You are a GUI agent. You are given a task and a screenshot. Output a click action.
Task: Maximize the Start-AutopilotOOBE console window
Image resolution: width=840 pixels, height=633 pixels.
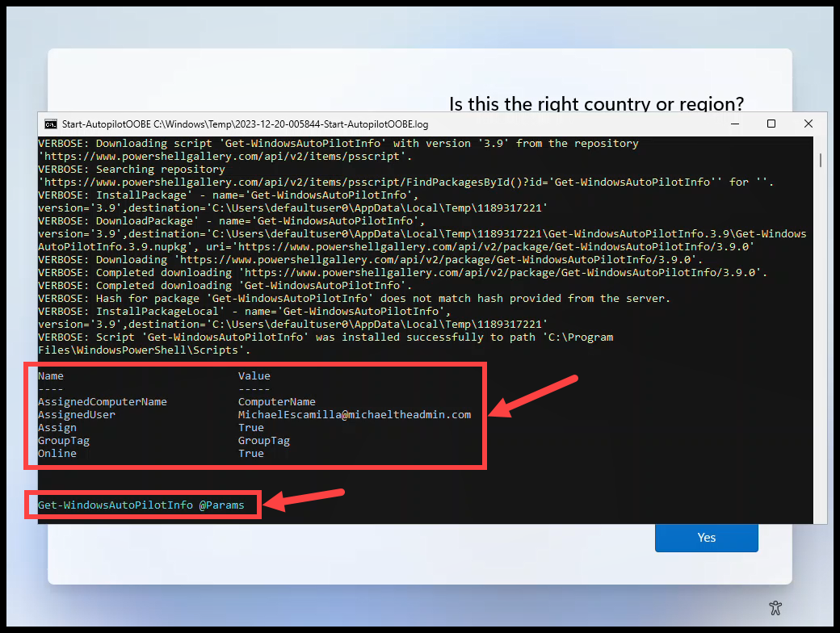(771, 124)
